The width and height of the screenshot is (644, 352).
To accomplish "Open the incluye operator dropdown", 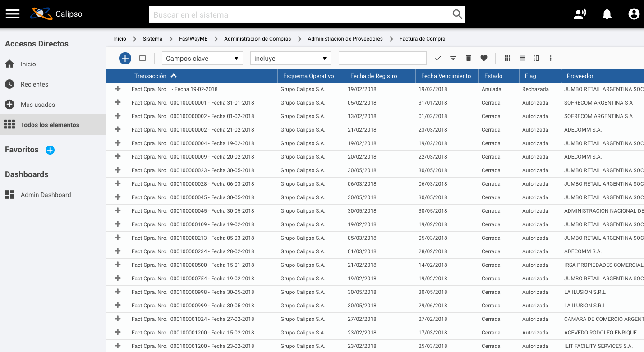I will click(x=291, y=58).
